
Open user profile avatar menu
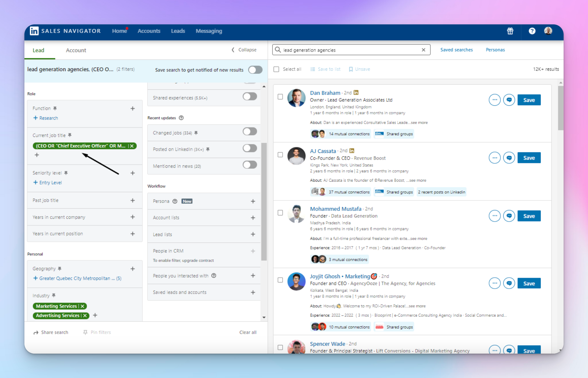[548, 31]
